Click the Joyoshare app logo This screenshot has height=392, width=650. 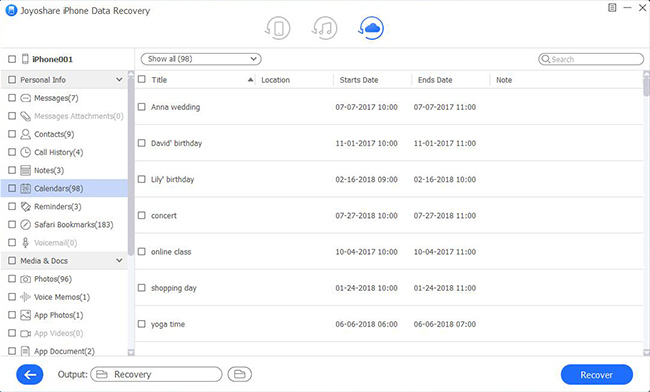pos(11,10)
